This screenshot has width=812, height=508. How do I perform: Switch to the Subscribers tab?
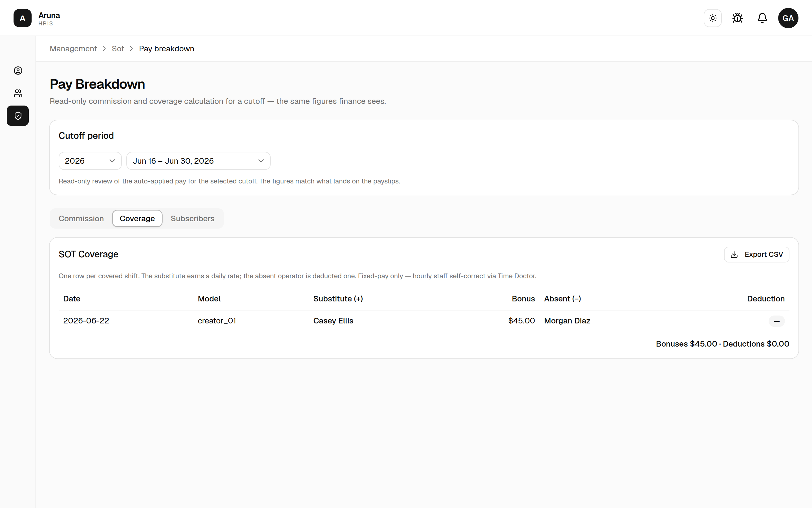(193, 218)
